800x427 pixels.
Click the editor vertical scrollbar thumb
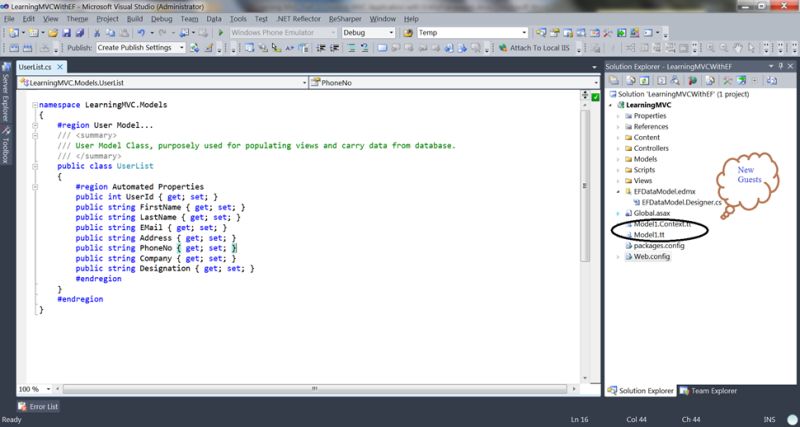click(x=585, y=186)
